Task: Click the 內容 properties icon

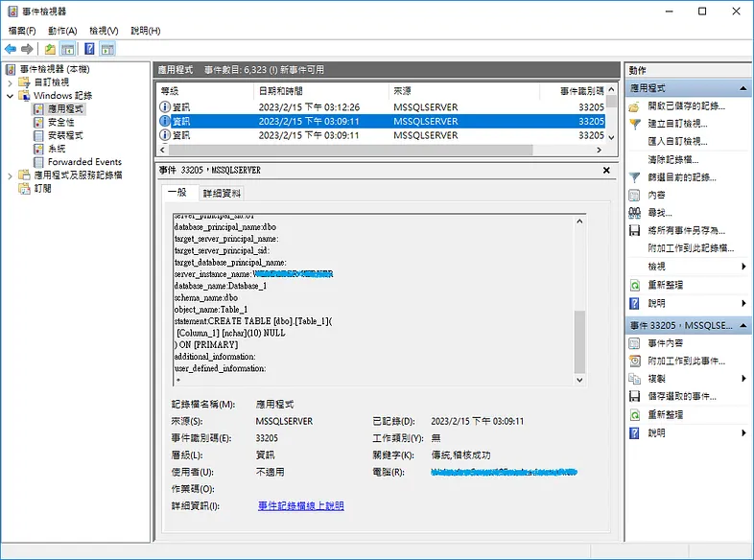Action: (x=635, y=196)
